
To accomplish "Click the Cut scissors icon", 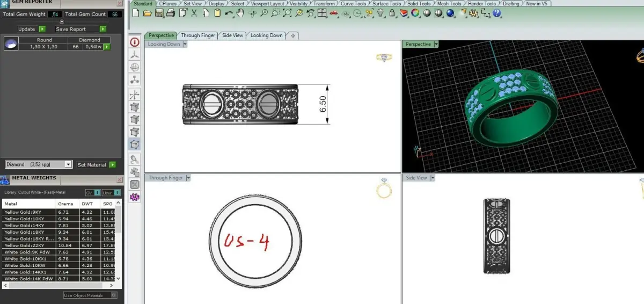I will [193, 13].
